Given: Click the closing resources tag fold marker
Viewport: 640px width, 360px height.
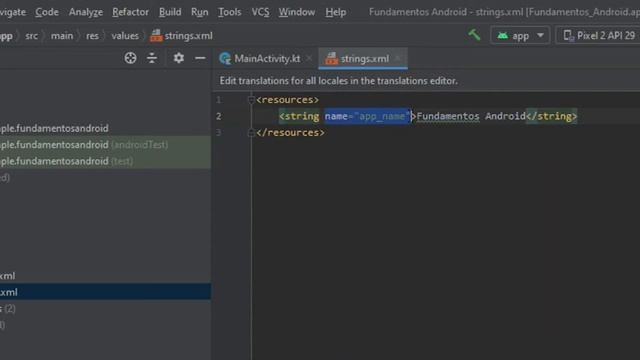Looking at the screenshot, I should pos(251,133).
